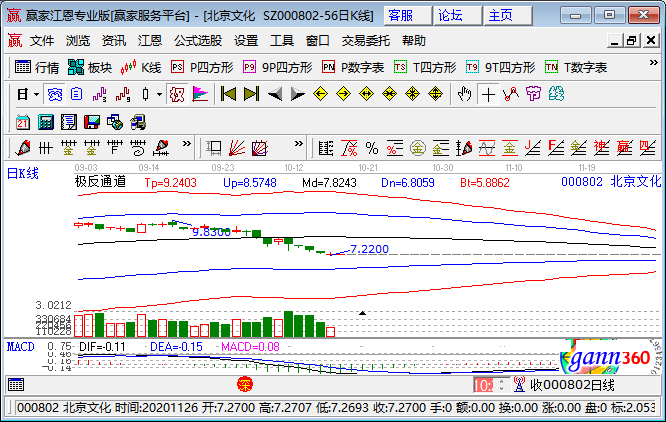Open the 工具 menu
The width and height of the screenshot is (666, 422).
coord(282,41)
